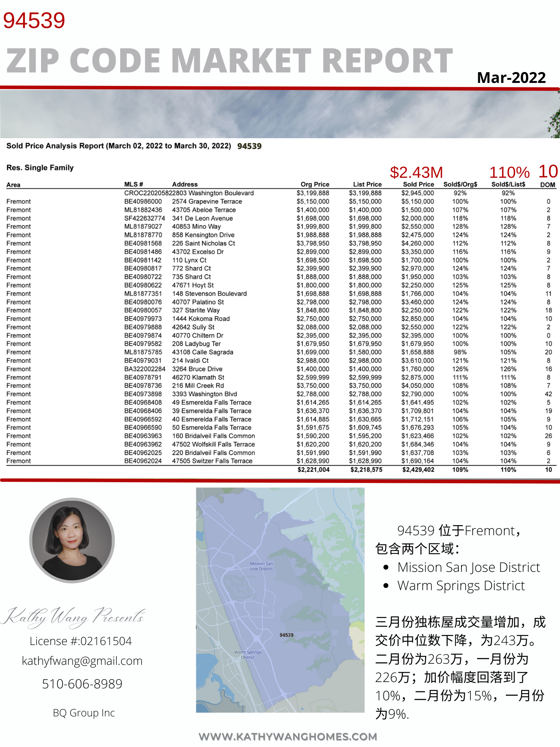Click the List Price column header
560x747 pixels.
coord(367,184)
